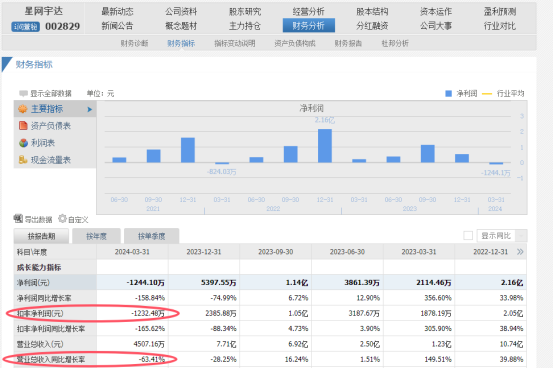This screenshot has height=369, width=554.
Task: Click the tallest 2.16亿 chart bar
Action: pyautogui.click(x=325, y=146)
